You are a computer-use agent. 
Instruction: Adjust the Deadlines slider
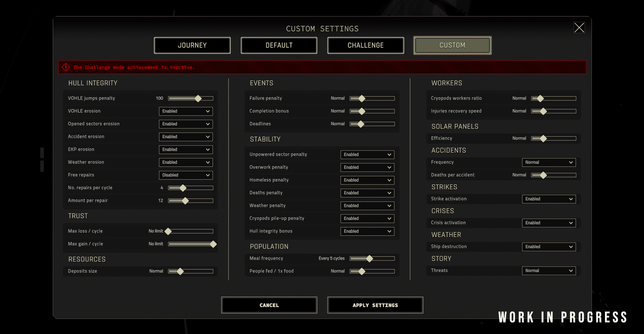point(372,124)
